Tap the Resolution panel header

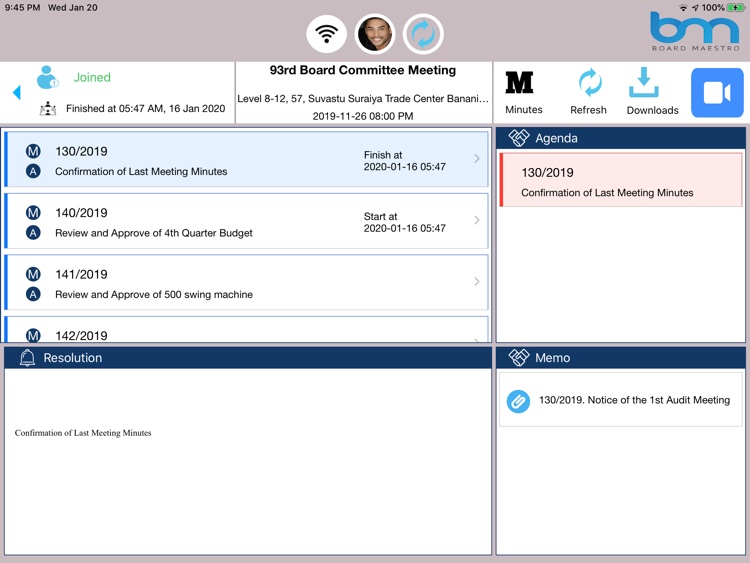coord(248,357)
